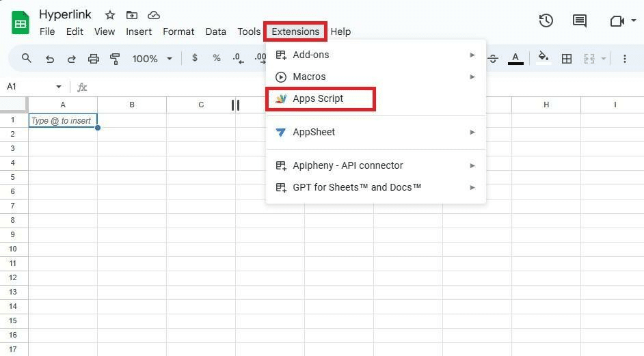This screenshot has height=356, width=644.
Task: Open toolbar more options menu
Action: (x=625, y=59)
